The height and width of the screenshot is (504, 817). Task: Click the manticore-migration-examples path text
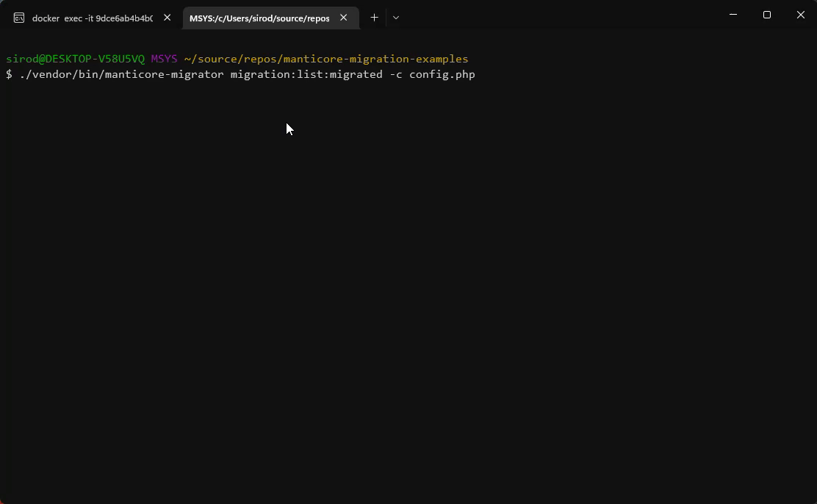pos(375,59)
